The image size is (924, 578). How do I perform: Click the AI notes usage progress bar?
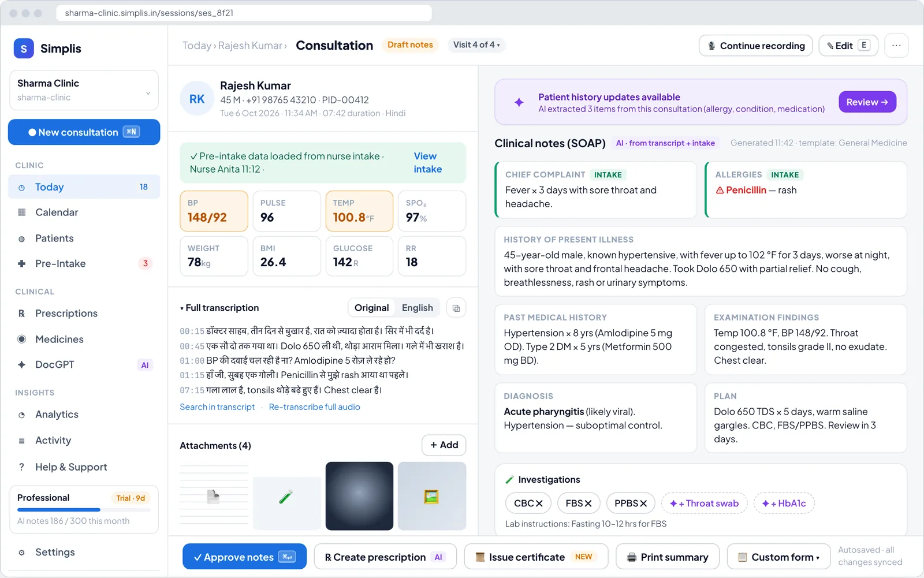pyautogui.click(x=84, y=510)
